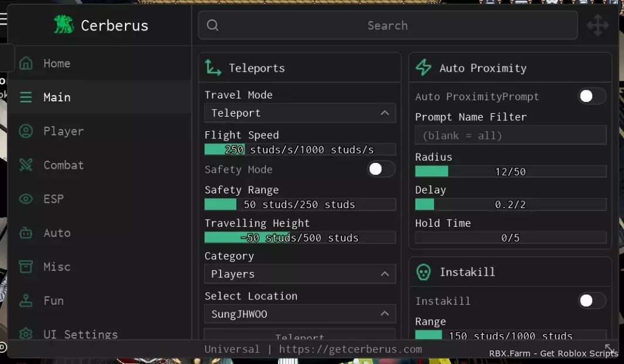
Task: Click the Home house icon in sidebar
Action: coord(26,63)
